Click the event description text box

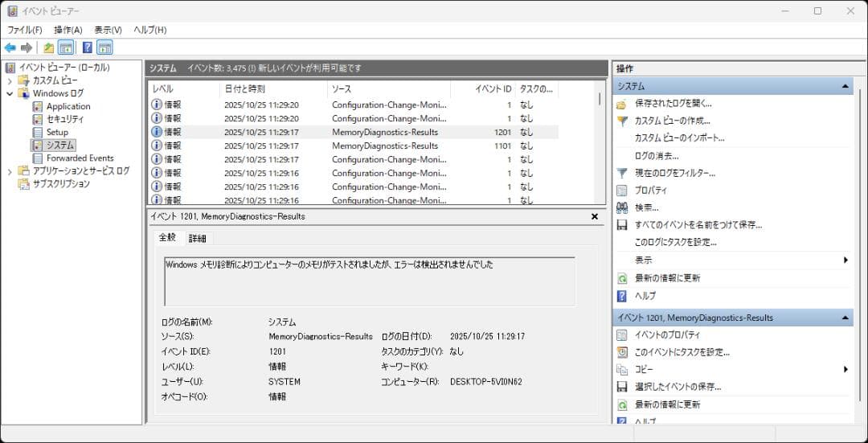coord(370,282)
